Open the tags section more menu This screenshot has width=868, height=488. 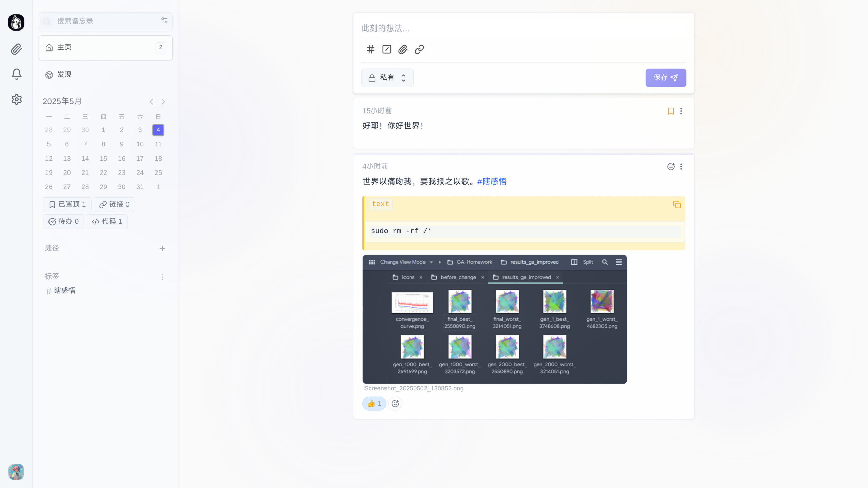tap(162, 277)
